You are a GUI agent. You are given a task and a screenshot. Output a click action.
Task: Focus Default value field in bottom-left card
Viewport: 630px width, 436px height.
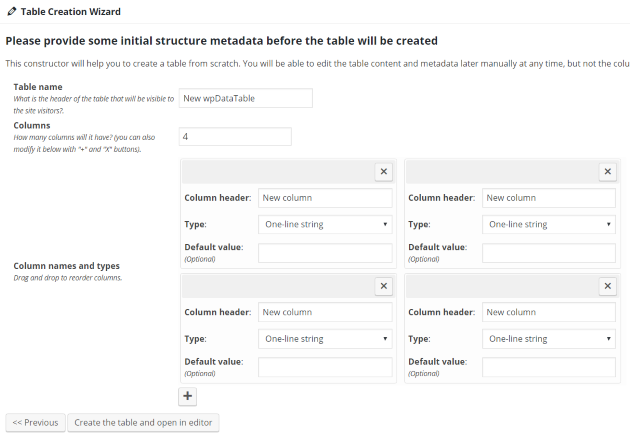pyautogui.click(x=325, y=367)
